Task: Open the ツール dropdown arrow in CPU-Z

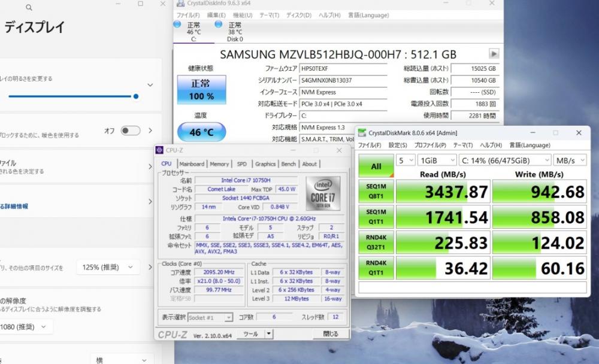Action: tap(268, 334)
